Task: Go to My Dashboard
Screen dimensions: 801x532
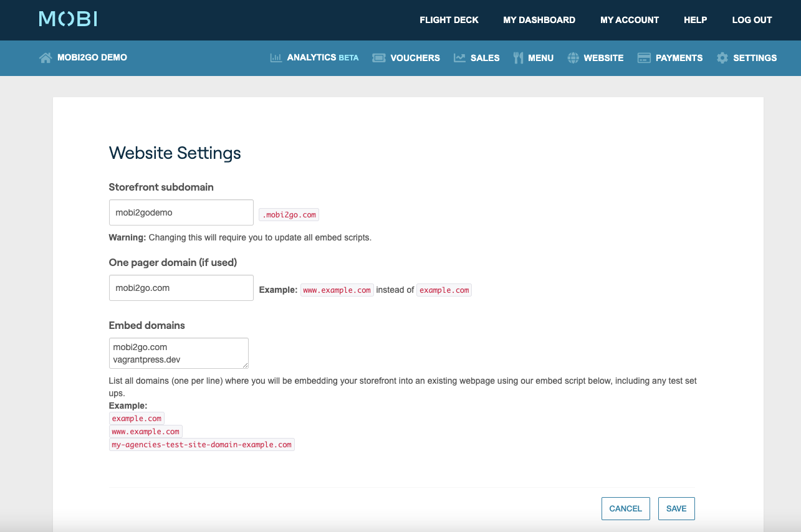Action: (539, 20)
